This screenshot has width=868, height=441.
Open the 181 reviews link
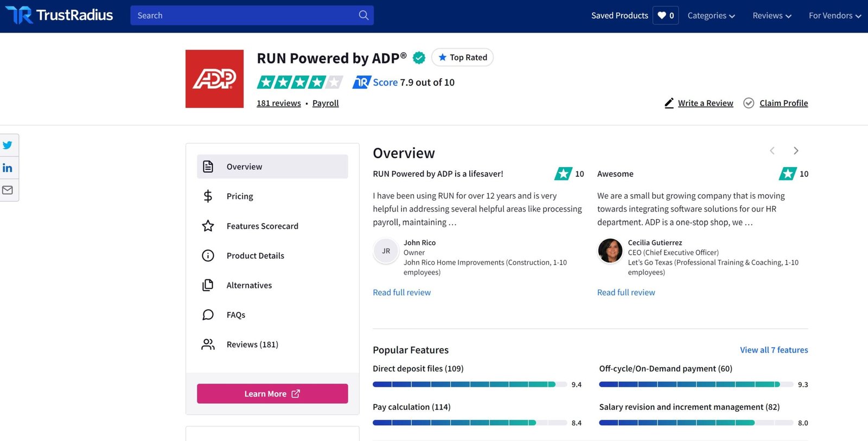(279, 103)
